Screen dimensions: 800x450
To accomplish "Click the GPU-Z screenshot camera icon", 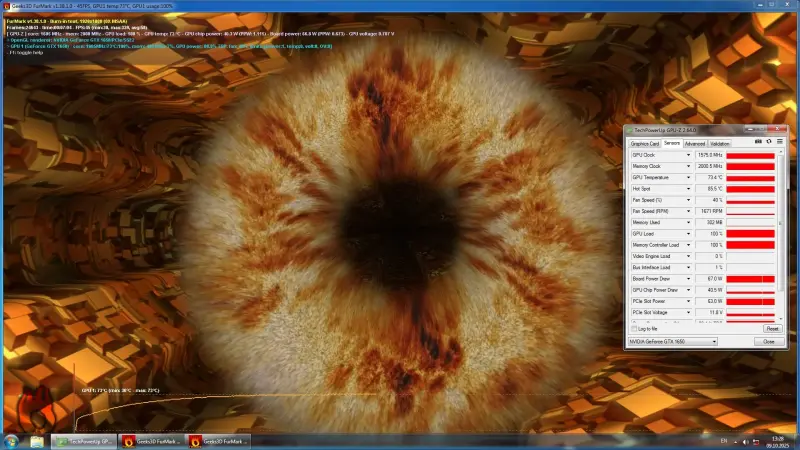I will coord(757,142).
